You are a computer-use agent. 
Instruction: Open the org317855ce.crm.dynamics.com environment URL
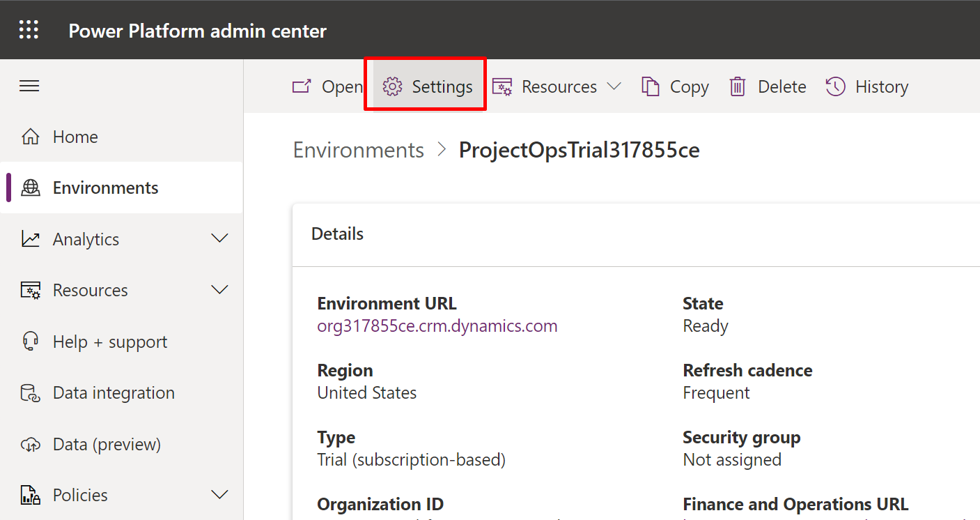pyautogui.click(x=437, y=326)
